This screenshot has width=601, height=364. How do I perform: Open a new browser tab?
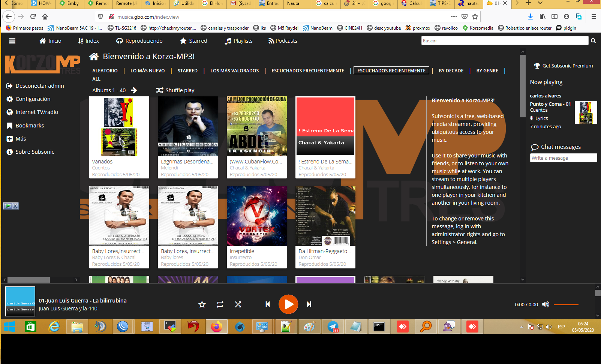click(x=528, y=3)
